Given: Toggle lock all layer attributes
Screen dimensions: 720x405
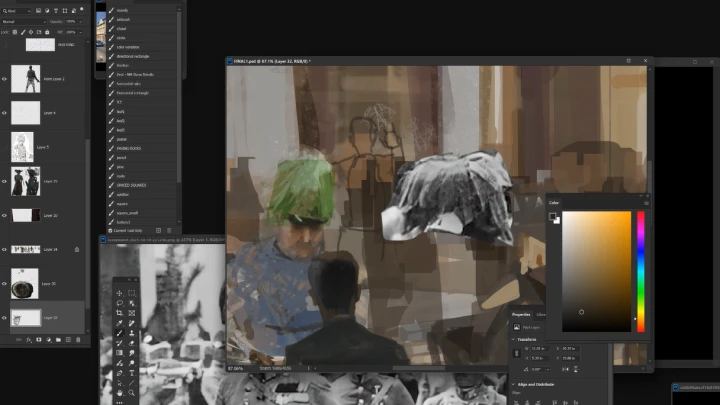Looking at the screenshot, I should [x=47, y=32].
